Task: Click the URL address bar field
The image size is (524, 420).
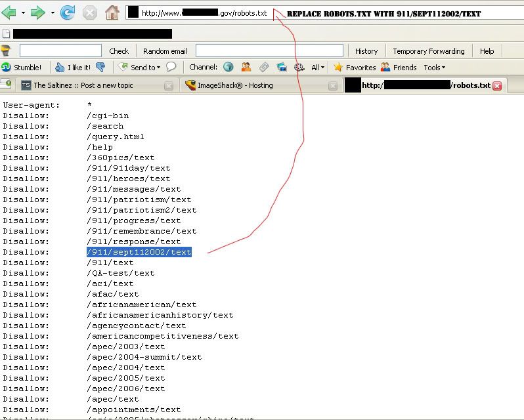Action: coord(205,12)
